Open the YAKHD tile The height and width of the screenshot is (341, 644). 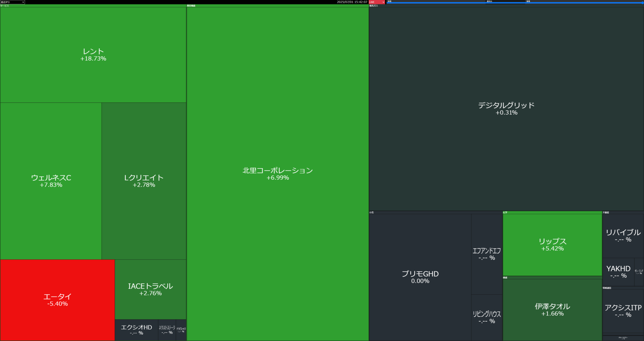pyautogui.click(x=619, y=272)
